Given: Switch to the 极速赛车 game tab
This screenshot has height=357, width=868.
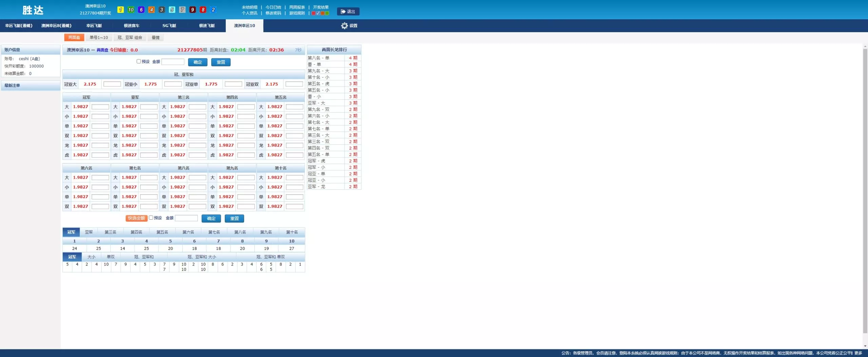Looking at the screenshot, I should (x=132, y=26).
